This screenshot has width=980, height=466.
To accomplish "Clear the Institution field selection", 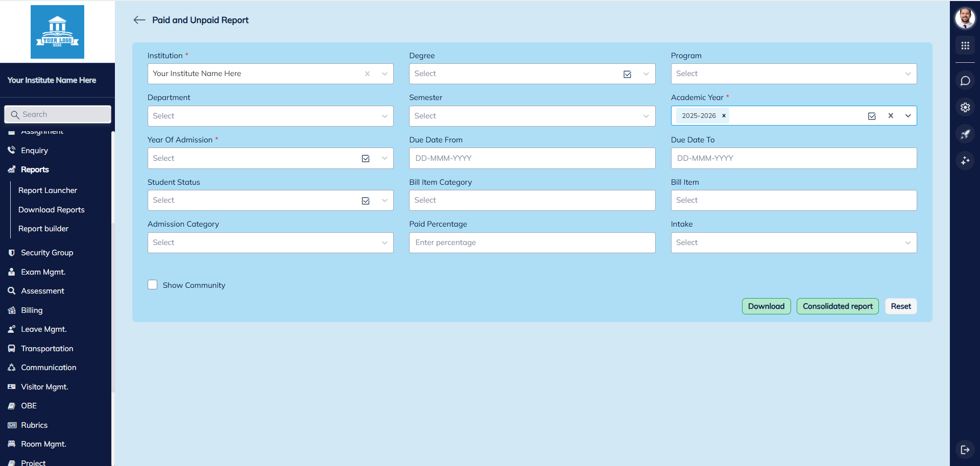I will point(367,74).
